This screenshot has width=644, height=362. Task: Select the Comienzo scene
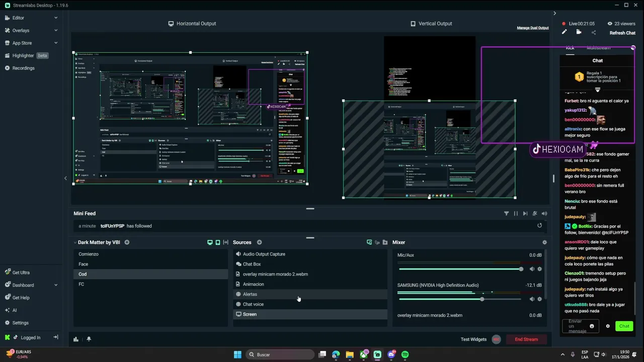150,254
